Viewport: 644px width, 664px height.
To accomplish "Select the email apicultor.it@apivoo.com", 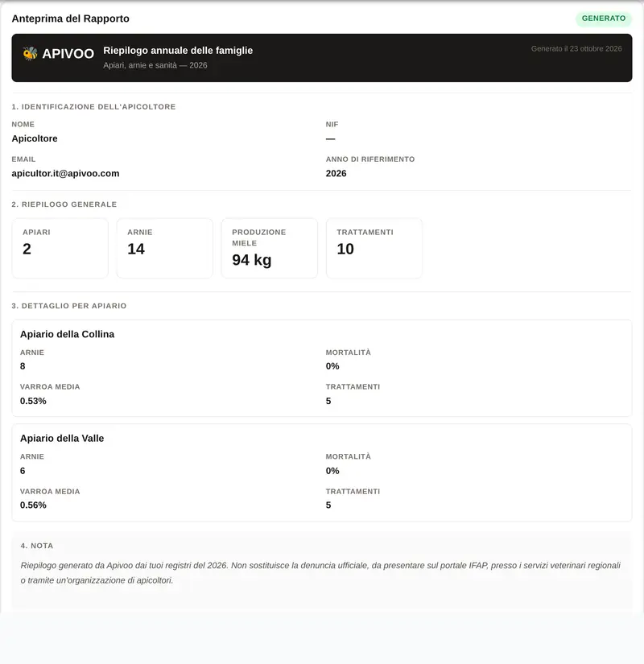I will [x=66, y=174].
